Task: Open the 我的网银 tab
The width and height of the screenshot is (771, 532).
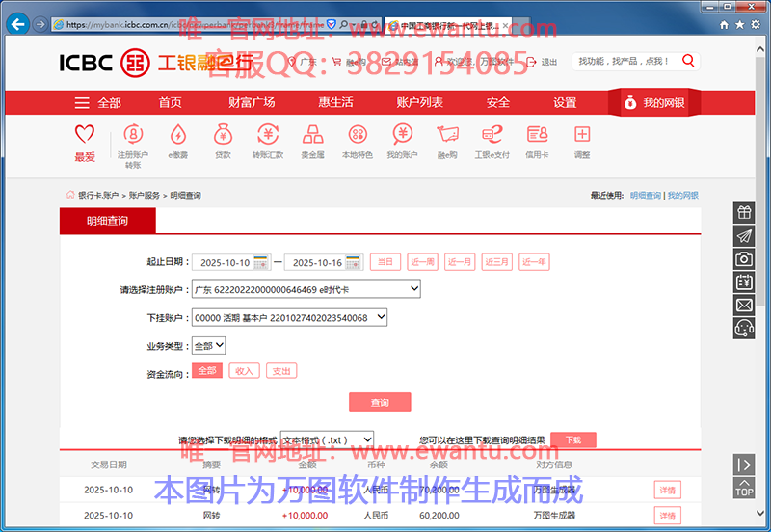Action: click(x=654, y=102)
